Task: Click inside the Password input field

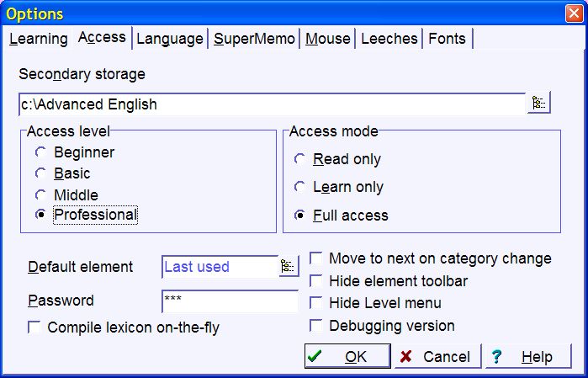Action: click(x=229, y=301)
